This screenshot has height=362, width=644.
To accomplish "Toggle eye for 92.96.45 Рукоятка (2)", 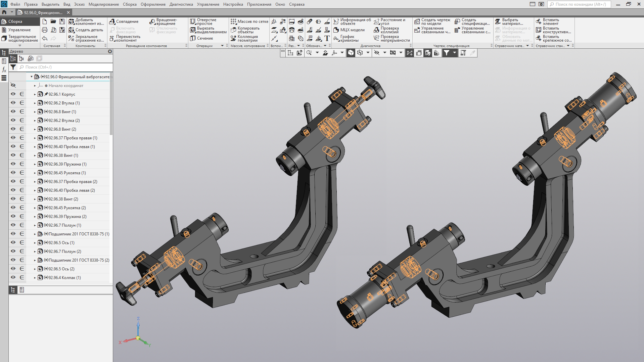I will (x=13, y=208).
